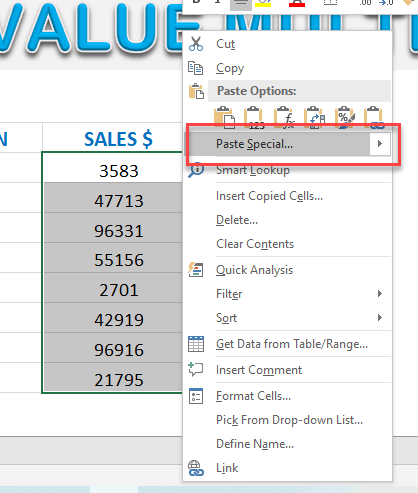
Task: Choose the Paste Formulas (fx) option
Action: coord(284,117)
